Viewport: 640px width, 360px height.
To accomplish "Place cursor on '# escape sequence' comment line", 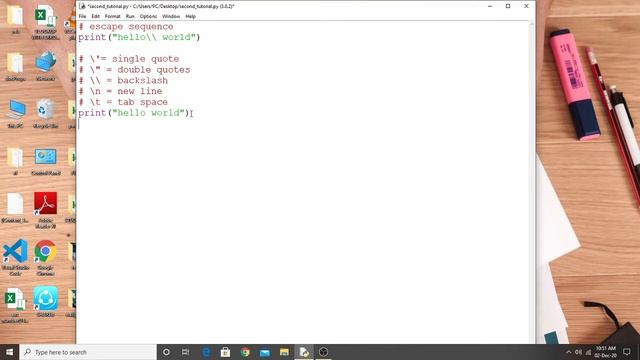I will [x=126, y=27].
